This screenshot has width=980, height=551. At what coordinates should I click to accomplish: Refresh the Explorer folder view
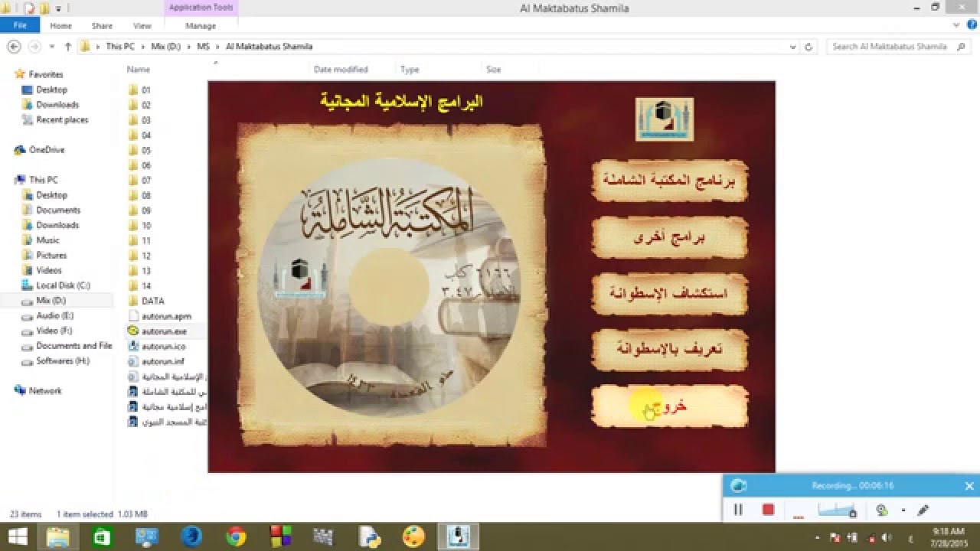[808, 47]
